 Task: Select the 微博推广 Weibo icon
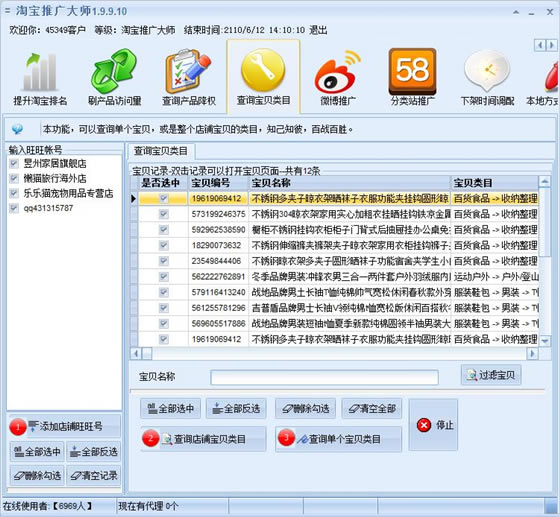[x=338, y=72]
